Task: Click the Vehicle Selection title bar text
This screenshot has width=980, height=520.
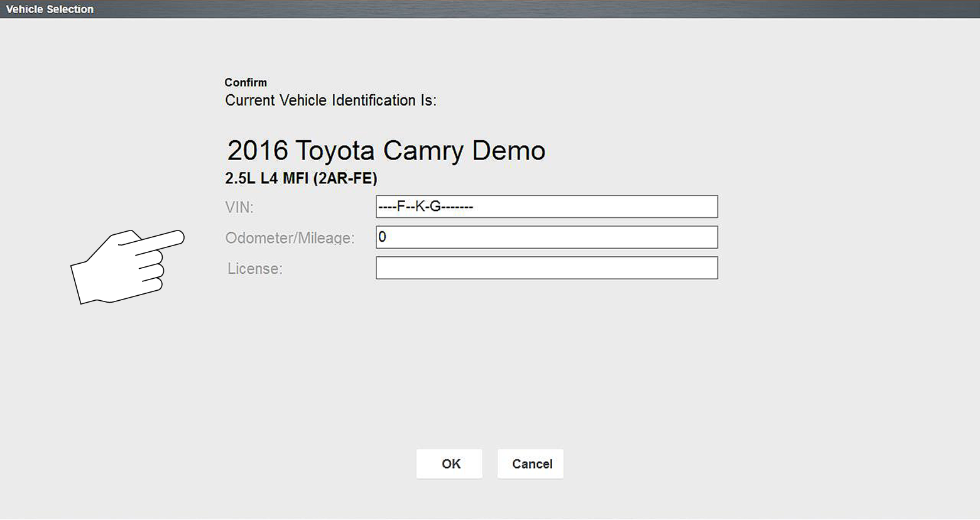Action: pyautogui.click(x=50, y=9)
